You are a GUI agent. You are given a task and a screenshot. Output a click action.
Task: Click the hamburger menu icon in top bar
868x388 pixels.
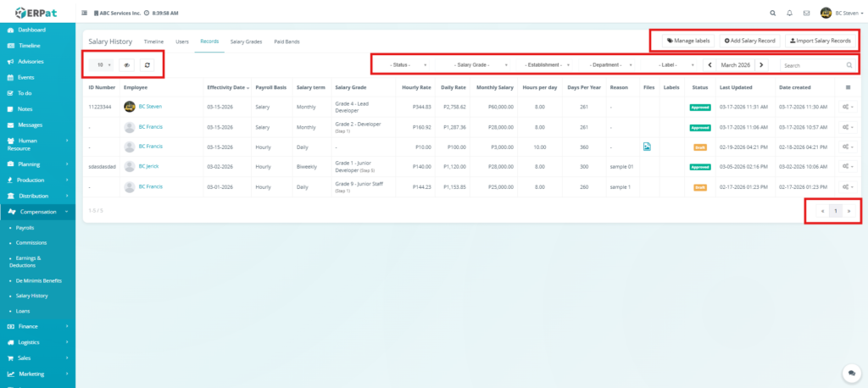pos(83,13)
